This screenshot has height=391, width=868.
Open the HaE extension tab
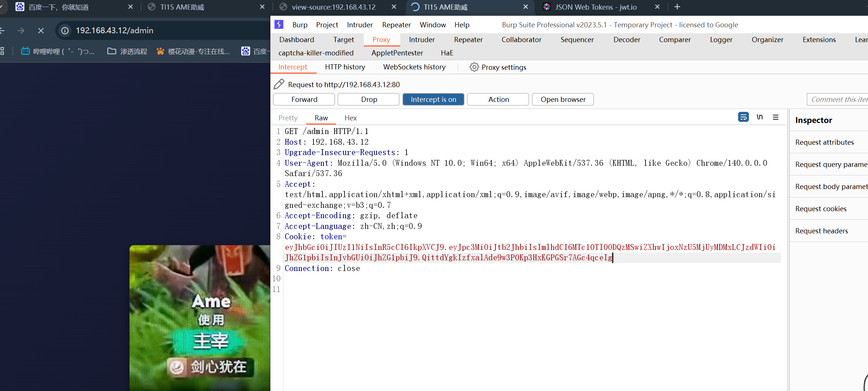coord(447,53)
